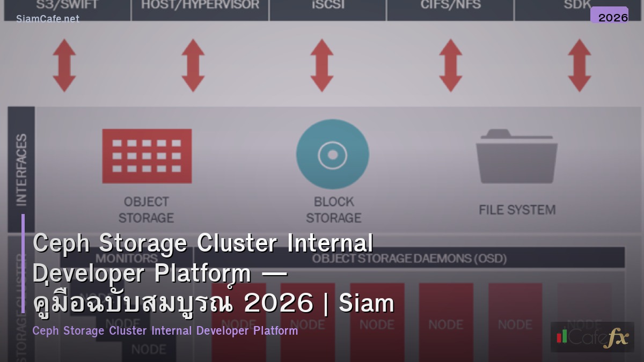644x362 pixels.
Task: Click the red arrow above Object Storage
Action: point(64,64)
